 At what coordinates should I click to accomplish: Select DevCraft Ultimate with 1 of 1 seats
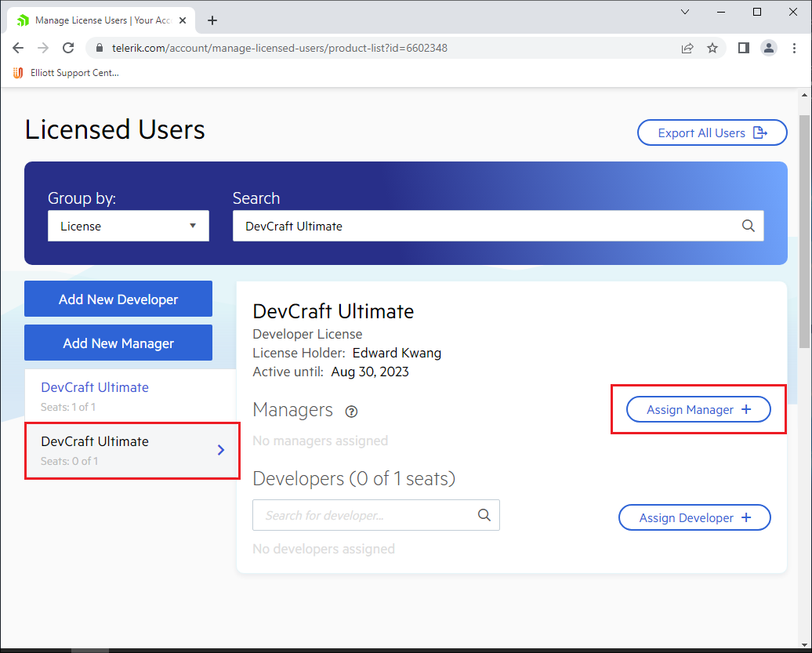(x=130, y=396)
